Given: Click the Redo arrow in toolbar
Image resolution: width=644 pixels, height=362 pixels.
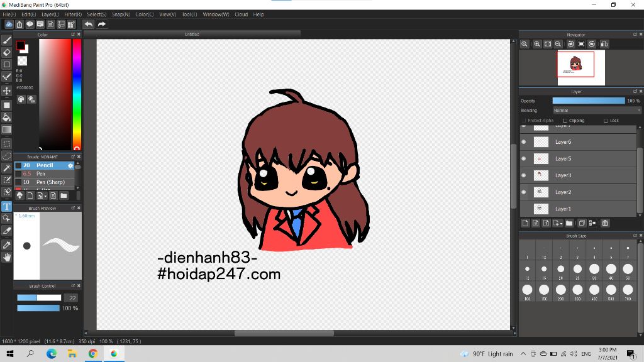Looking at the screenshot, I should tap(101, 25).
